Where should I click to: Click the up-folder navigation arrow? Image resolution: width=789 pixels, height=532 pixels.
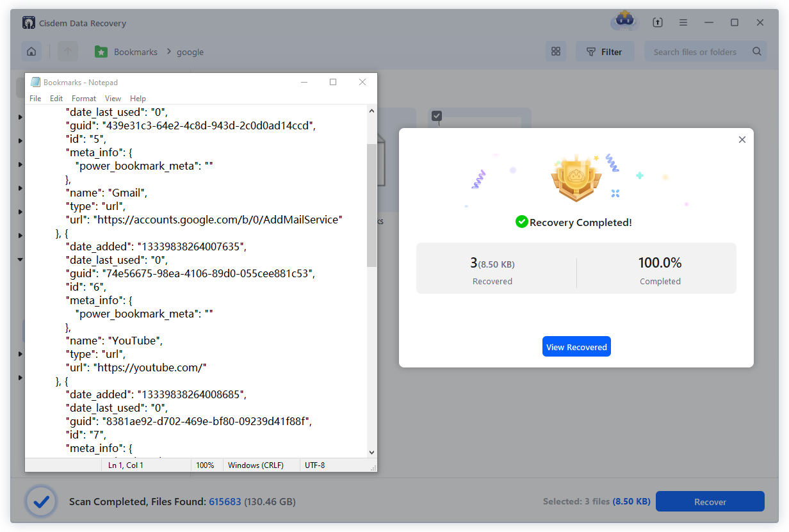pos(68,52)
